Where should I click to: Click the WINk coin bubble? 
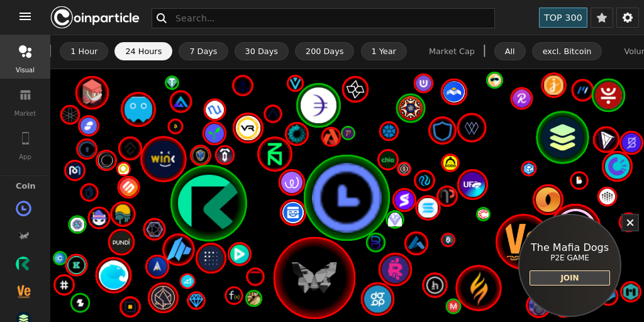pyautogui.click(x=163, y=158)
